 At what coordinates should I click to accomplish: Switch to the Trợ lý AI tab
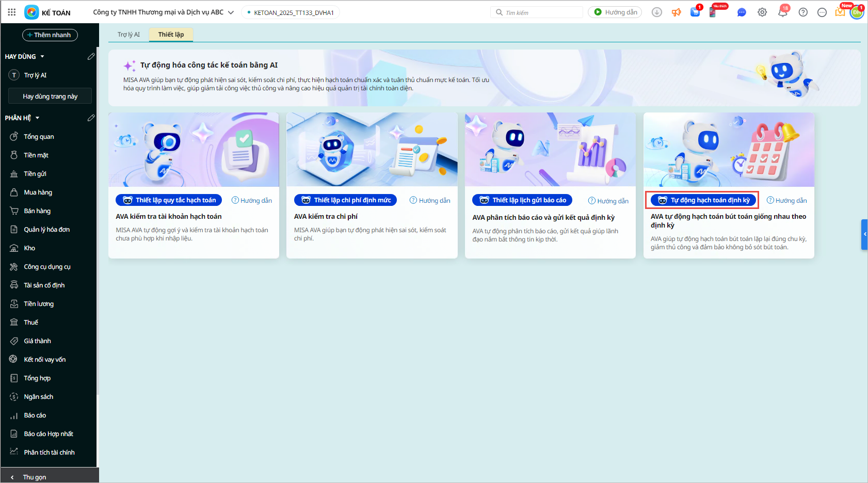[128, 35]
